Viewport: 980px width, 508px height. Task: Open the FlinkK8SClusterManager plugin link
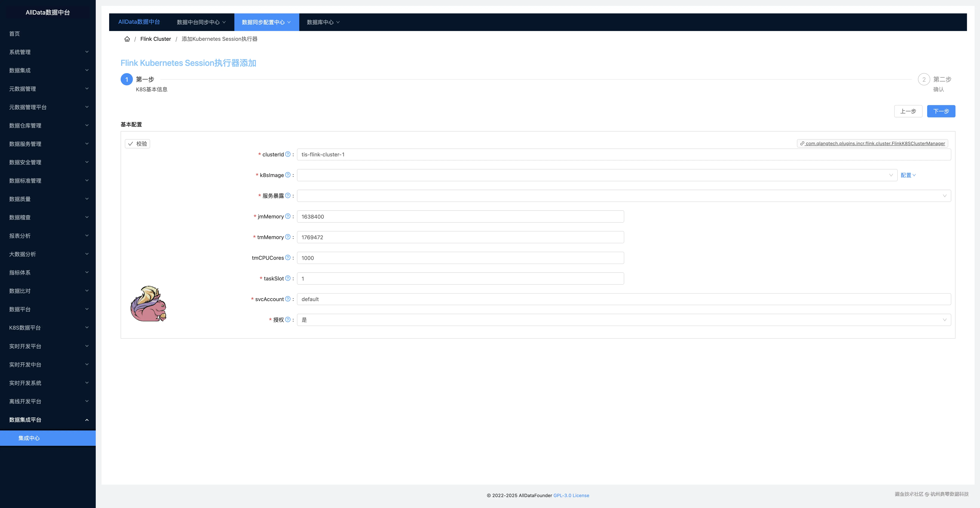click(875, 143)
